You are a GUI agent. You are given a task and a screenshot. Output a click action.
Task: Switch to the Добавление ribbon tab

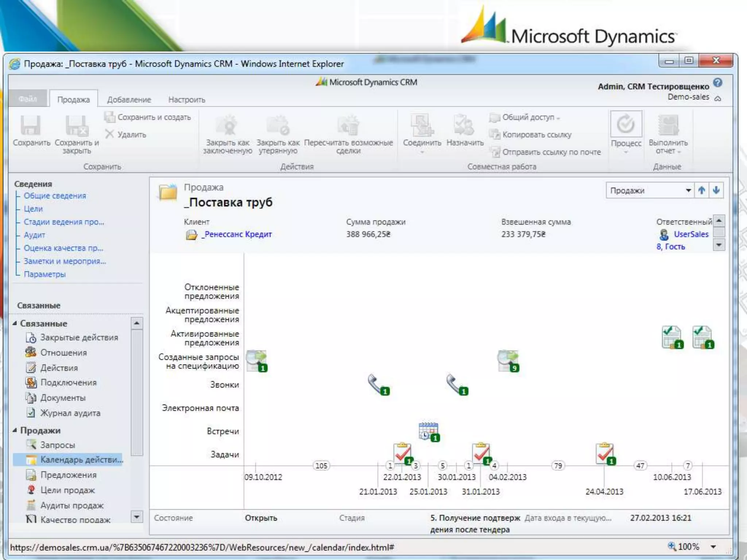[129, 100]
